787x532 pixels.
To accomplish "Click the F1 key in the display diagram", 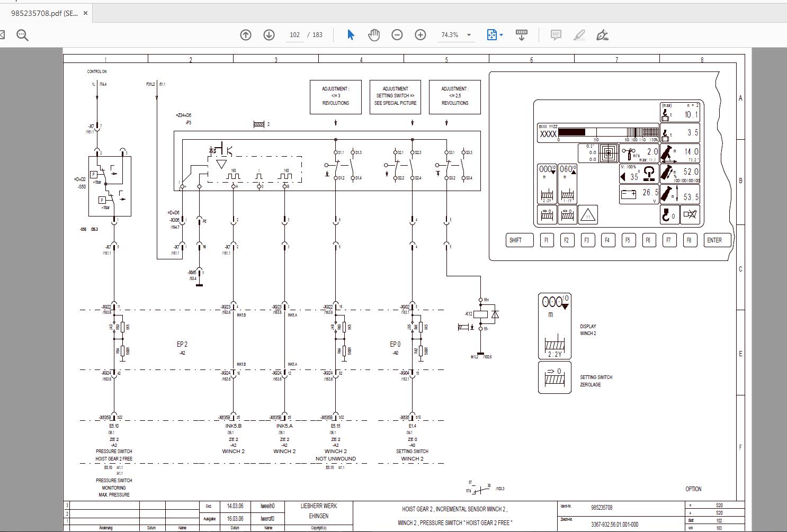I will click(546, 240).
